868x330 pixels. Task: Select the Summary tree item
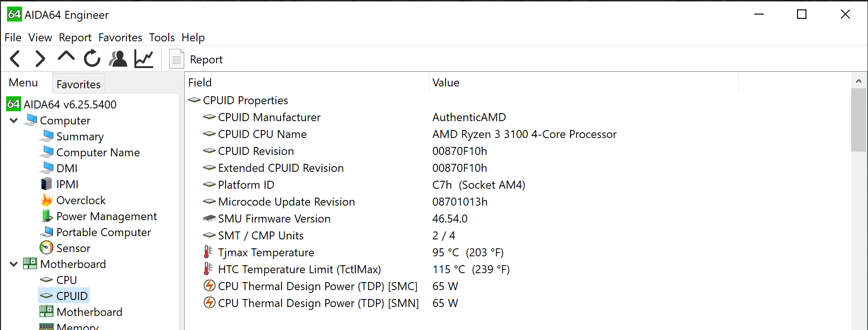[x=80, y=137]
